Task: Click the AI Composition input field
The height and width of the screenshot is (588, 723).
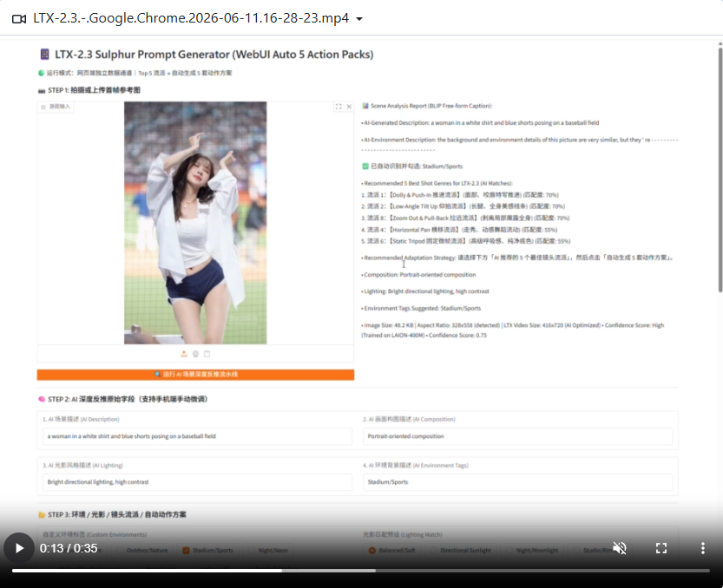Action: [x=517, y=436]
